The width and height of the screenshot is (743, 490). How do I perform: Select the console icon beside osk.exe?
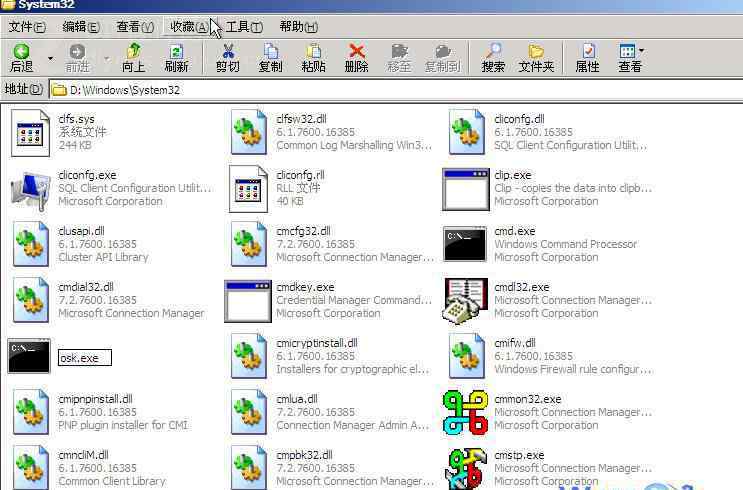[x=29, y=356]
